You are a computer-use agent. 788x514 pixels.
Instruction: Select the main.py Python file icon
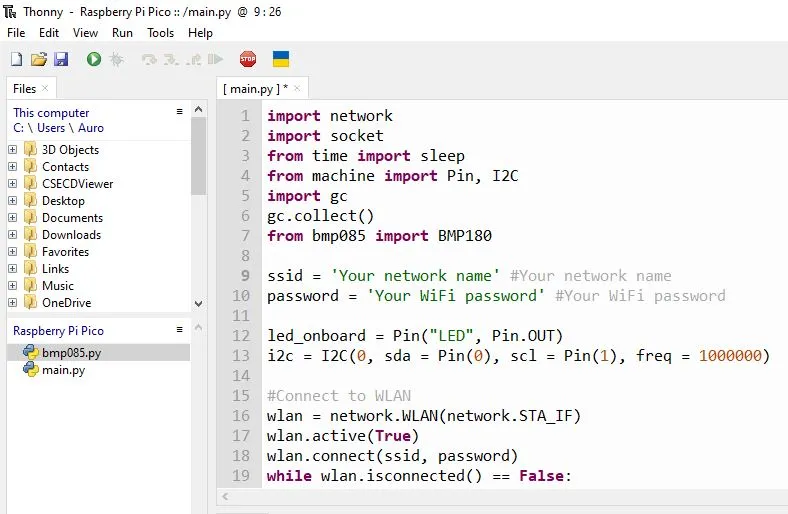tap(31, 370)
